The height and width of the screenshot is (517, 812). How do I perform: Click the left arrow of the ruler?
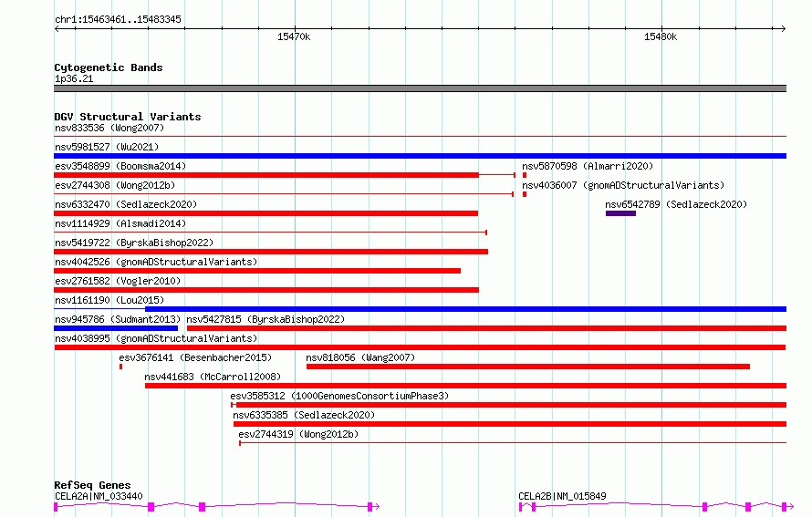[57, 28]
